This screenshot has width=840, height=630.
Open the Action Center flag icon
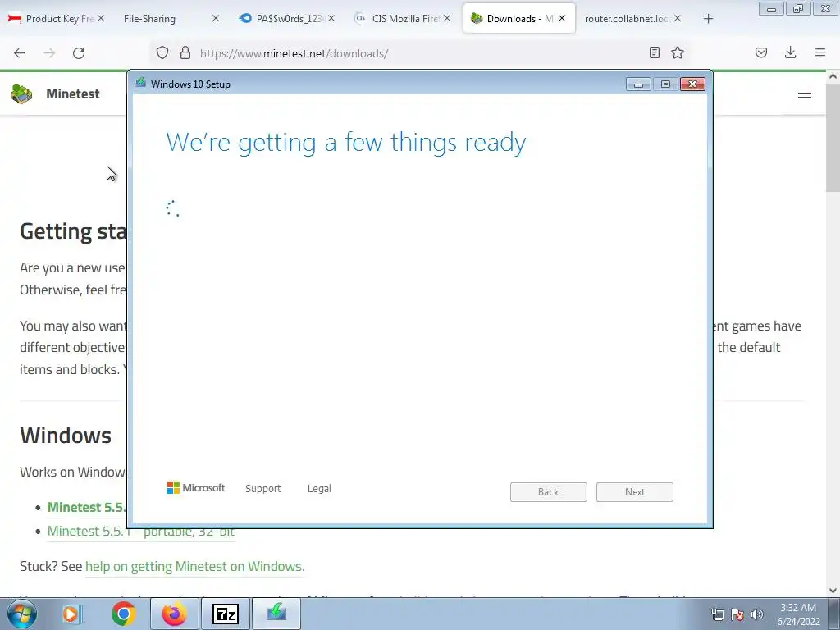coord(737,614)
